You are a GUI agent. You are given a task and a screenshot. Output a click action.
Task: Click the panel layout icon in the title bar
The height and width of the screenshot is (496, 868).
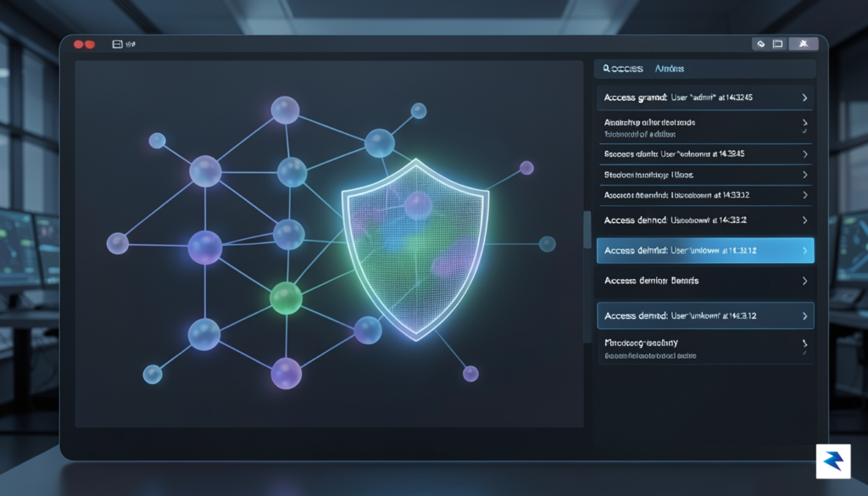[117, 44]
